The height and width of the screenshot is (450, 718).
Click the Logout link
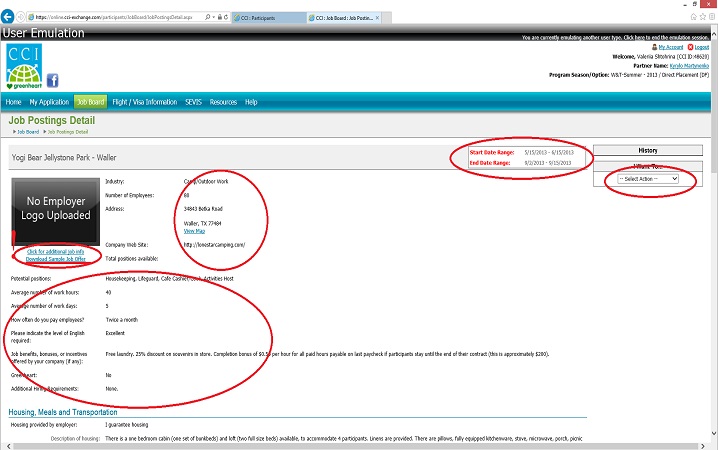(702, 47)
